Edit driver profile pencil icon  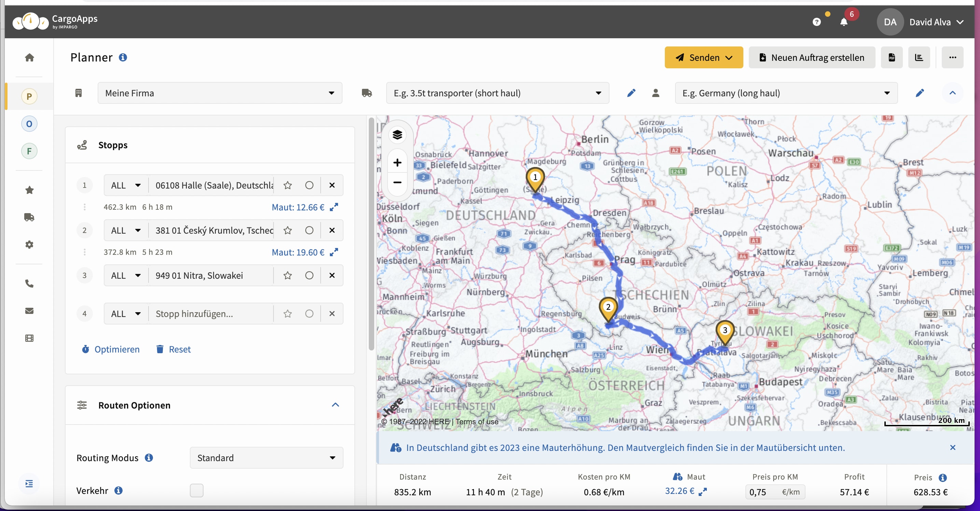(x=920, y=93)
